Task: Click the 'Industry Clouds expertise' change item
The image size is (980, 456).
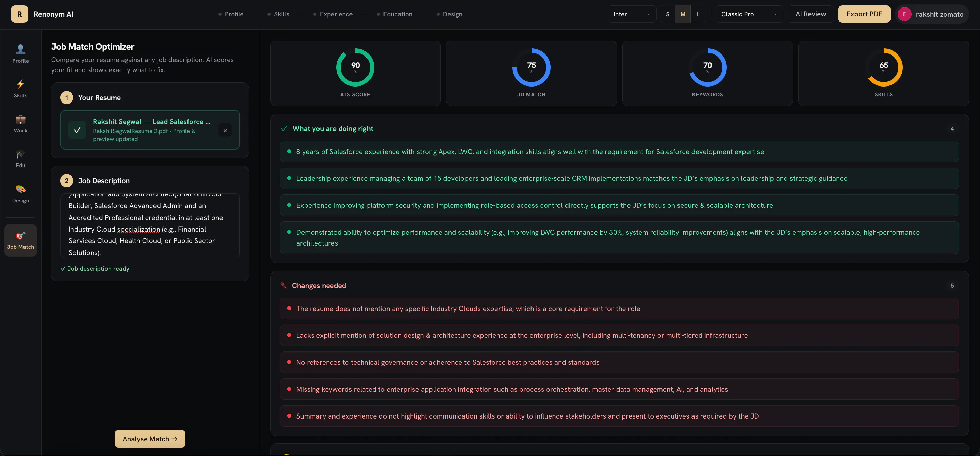Action: (619, 308)
